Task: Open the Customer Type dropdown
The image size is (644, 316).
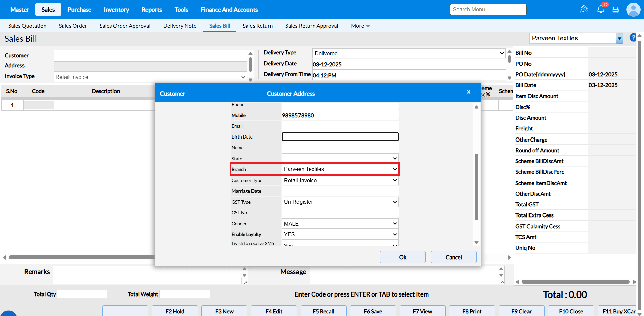Action: (340, 180)
